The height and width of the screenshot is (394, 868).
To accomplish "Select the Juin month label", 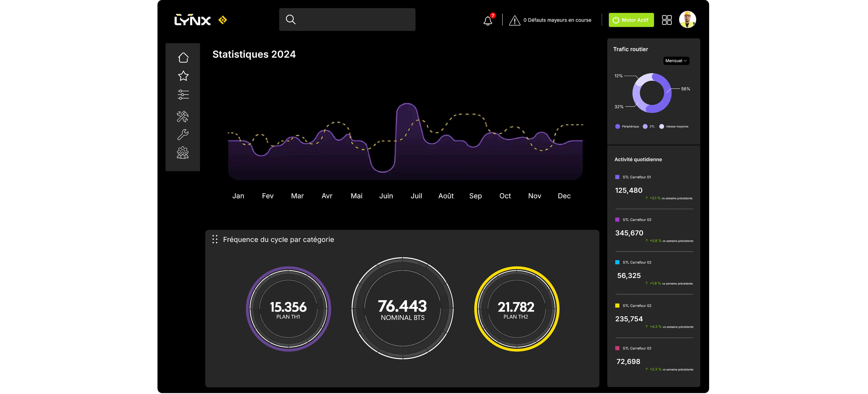I will 386,196.
